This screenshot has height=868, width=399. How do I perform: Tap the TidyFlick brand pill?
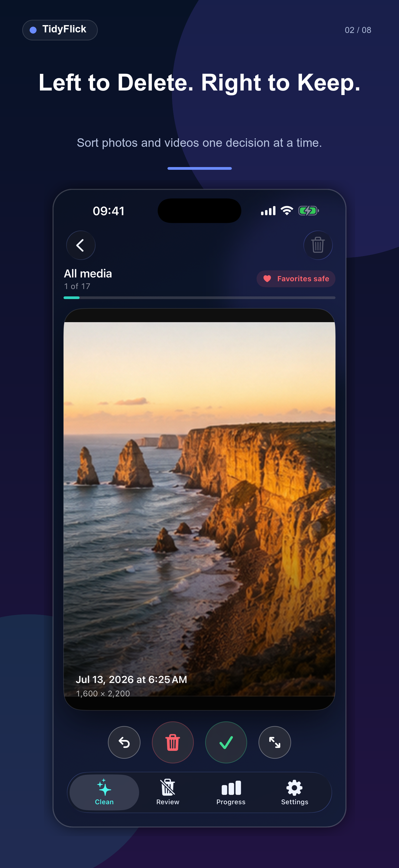[x=60, y=30]
